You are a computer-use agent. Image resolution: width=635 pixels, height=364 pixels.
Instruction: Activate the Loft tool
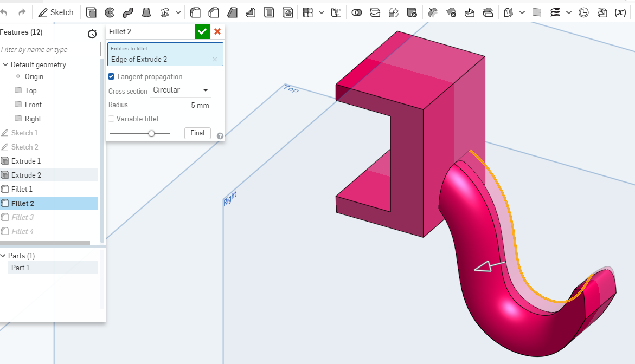pos(146,12)
